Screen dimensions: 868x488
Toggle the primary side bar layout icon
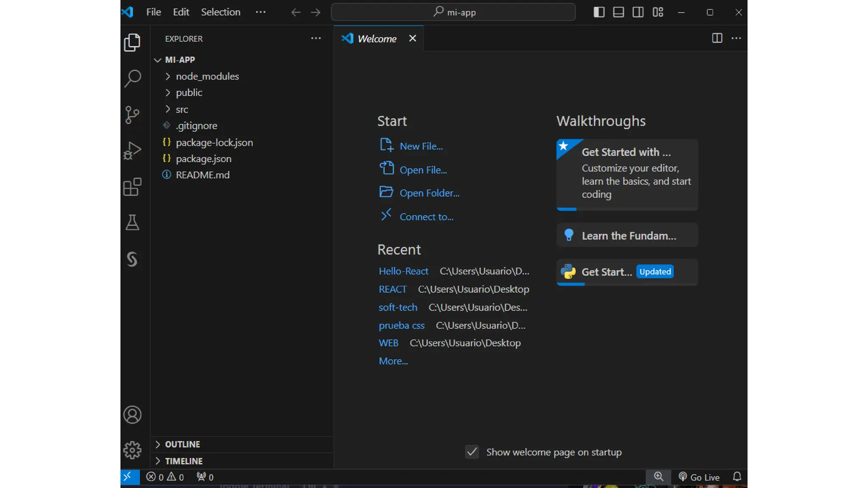(x=599, y=12)
